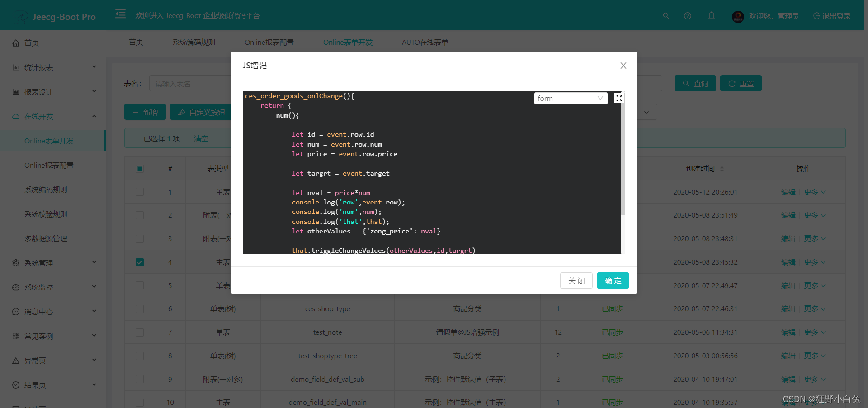Image resolution: width=868 pixels, height=408 pixels.
Task: Click 编辑 for the test_note row
Action: point(788,332)
